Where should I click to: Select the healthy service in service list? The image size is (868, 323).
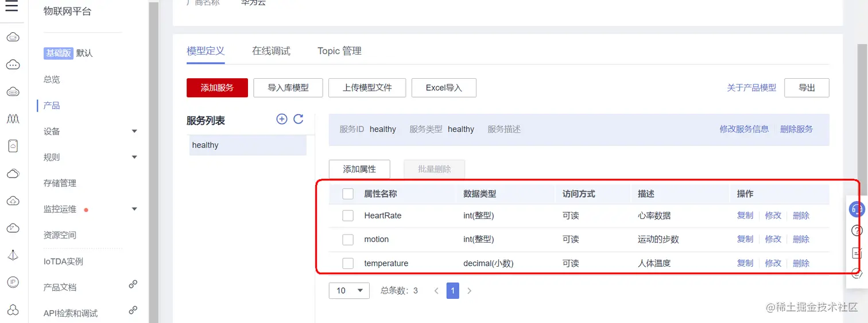tap(248, 145)
